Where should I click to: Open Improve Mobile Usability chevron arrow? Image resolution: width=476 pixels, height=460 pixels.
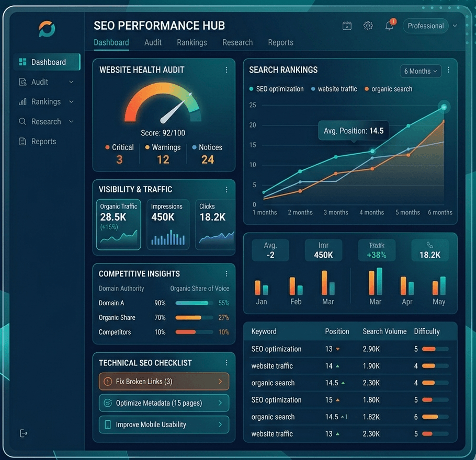coord(220,424)
